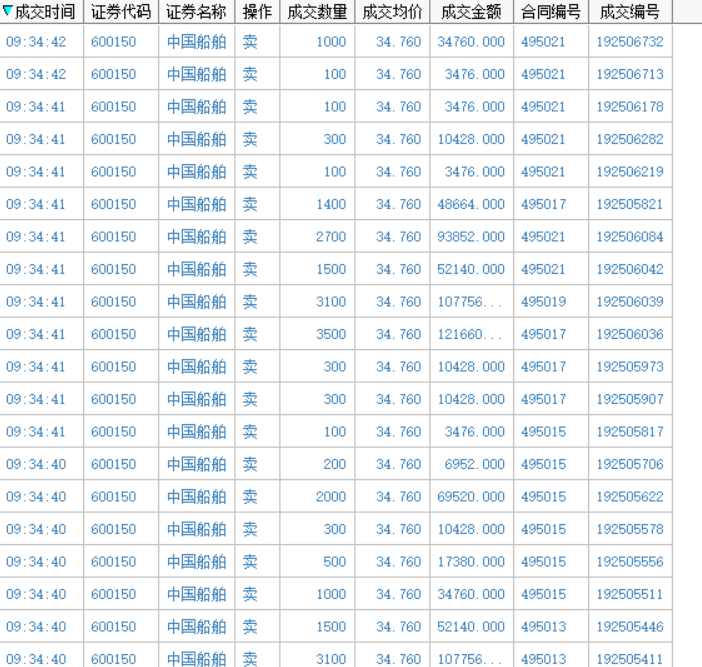Click contract 495017 in trade 192505907 row
Viewport: 702px width, 667px height.
coord(544,399)
